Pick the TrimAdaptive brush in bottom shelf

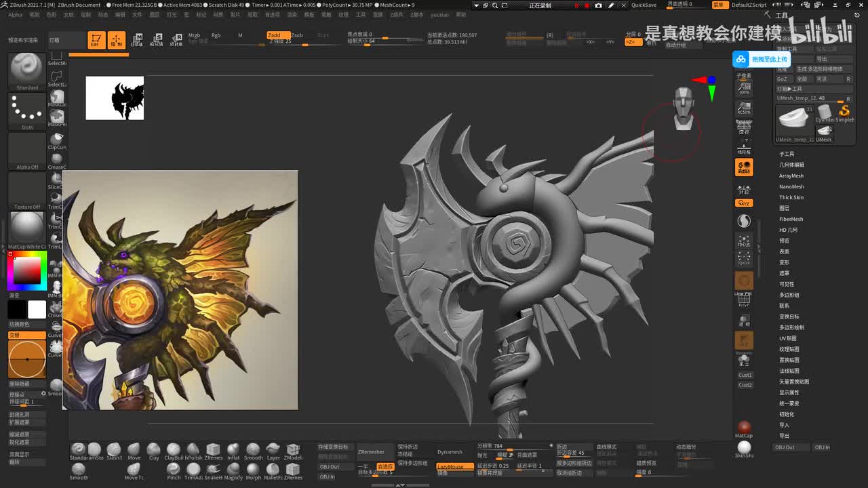tap(193, 472)
